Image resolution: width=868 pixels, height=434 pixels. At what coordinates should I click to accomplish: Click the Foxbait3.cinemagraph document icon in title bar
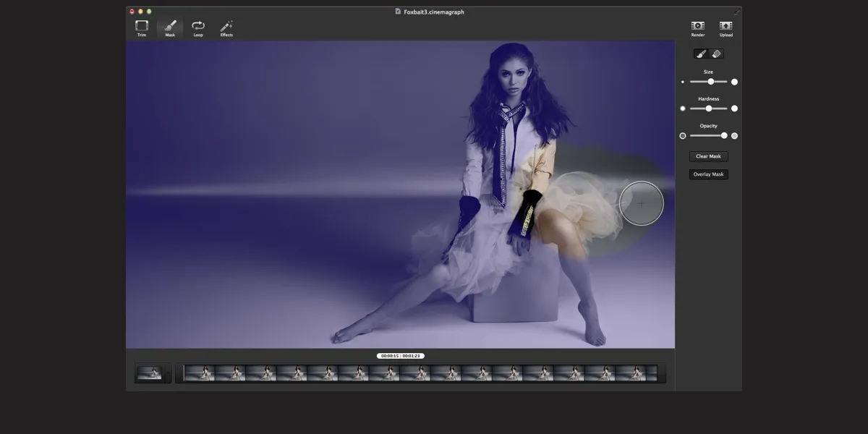(398, 12)
